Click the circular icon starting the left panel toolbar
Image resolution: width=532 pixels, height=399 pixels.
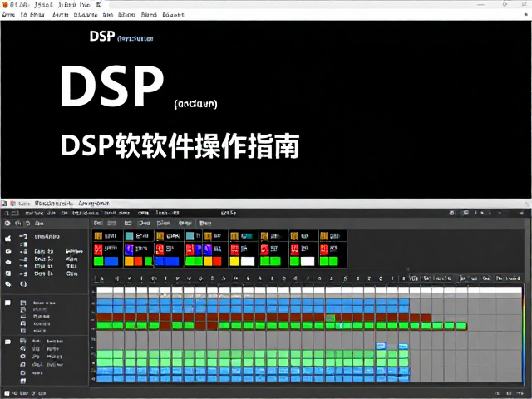click(7, 224)
